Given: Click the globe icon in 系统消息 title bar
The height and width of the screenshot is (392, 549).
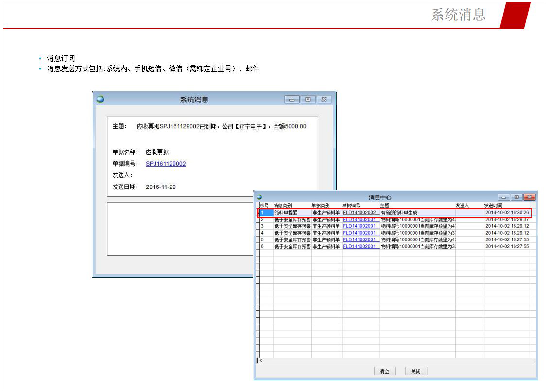Looking at the screenshot, I should (x=101, y=99).
